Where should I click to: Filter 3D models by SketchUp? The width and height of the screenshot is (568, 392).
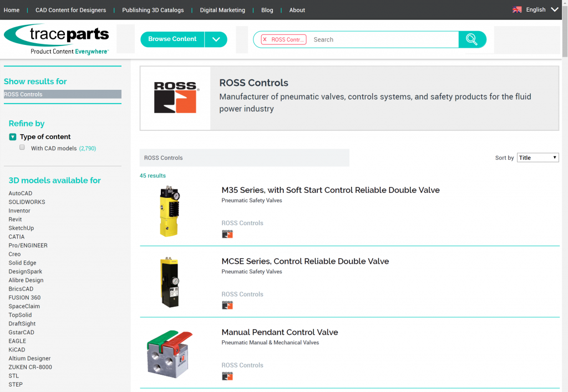point(21,228)
